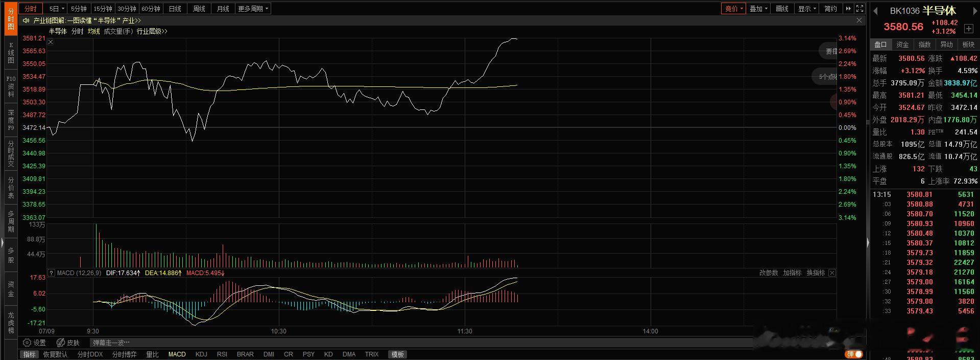Switch to 30分钟 chart
980x360 pixels.
click(x=127, y=9)
